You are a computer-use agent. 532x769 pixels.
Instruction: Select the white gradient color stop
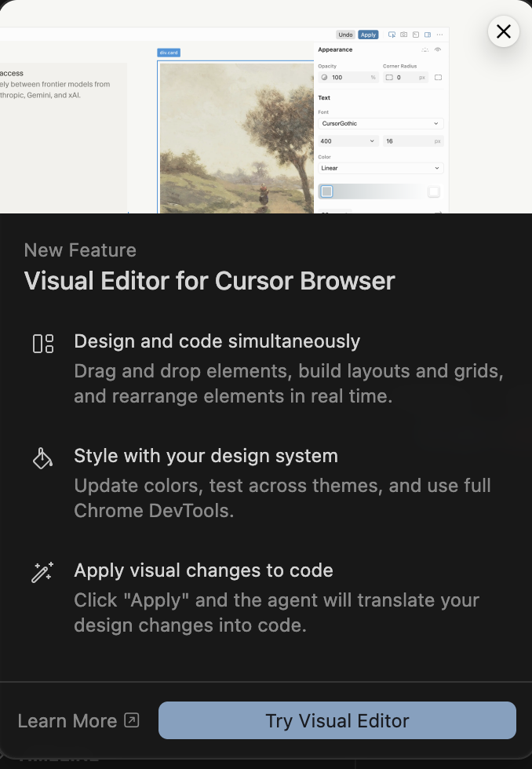pos(434,191)
